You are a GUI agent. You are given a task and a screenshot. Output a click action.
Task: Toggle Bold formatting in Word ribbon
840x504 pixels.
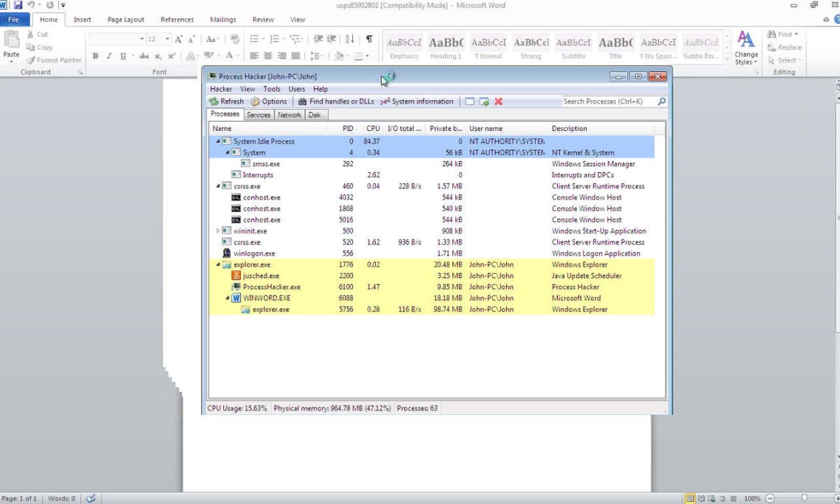tap(96, 56)
